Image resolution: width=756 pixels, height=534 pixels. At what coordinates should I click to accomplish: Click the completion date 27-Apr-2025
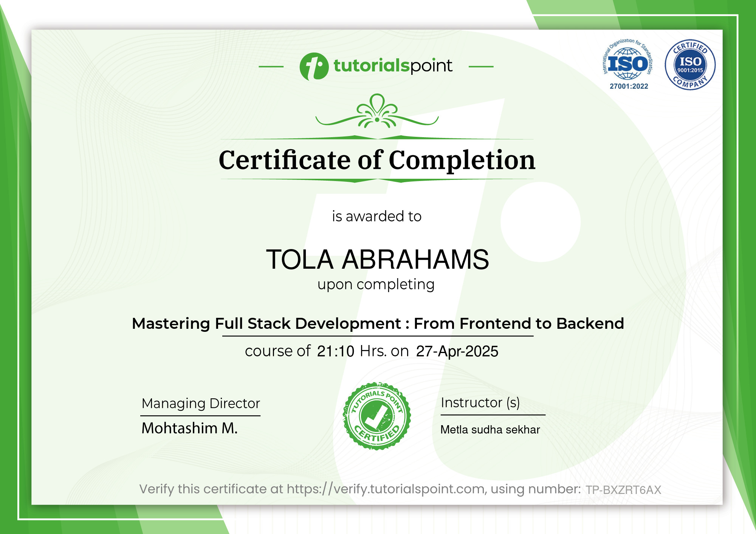[x=457, y=351]
